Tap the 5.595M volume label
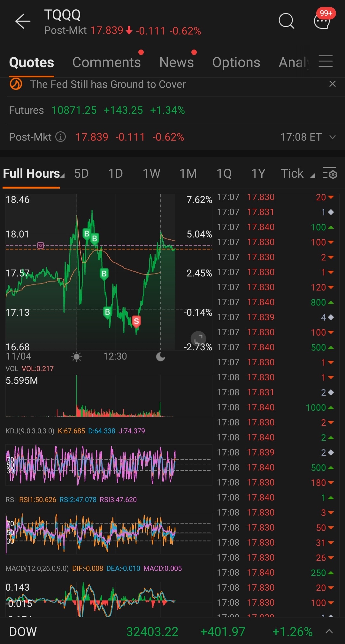Viewport: 345px width, 644px height. click(x=22, y=381)
